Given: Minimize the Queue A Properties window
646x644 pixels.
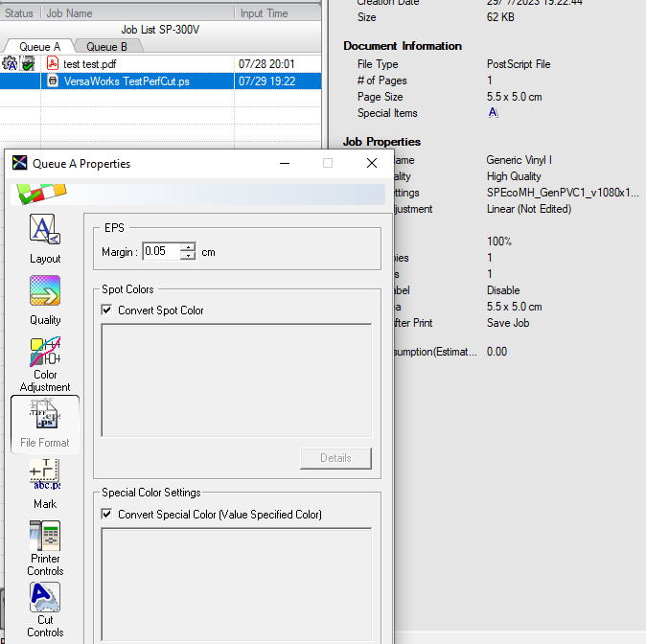Looking at the screenshot, I should pos(285,163).
